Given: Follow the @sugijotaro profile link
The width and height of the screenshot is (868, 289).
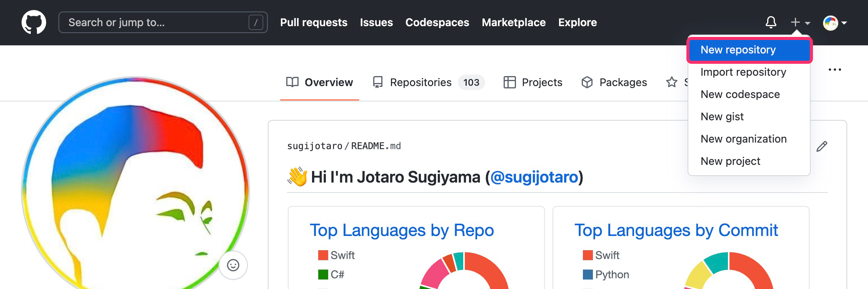Looking at the screenshot, I should 534,177.
